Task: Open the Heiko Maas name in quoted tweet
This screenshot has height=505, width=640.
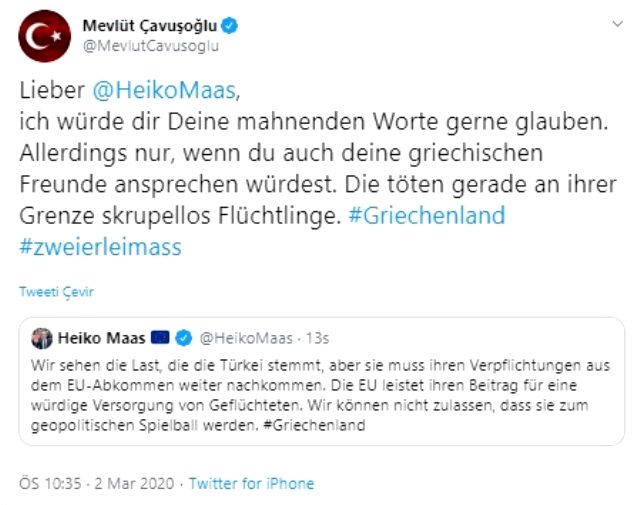Action: coord(101,338)
